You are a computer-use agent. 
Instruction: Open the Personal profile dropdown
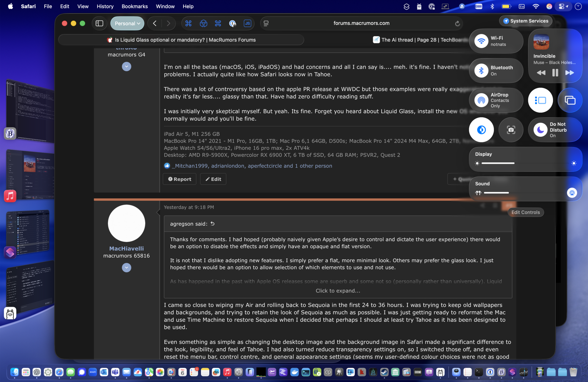pos(127,24)
